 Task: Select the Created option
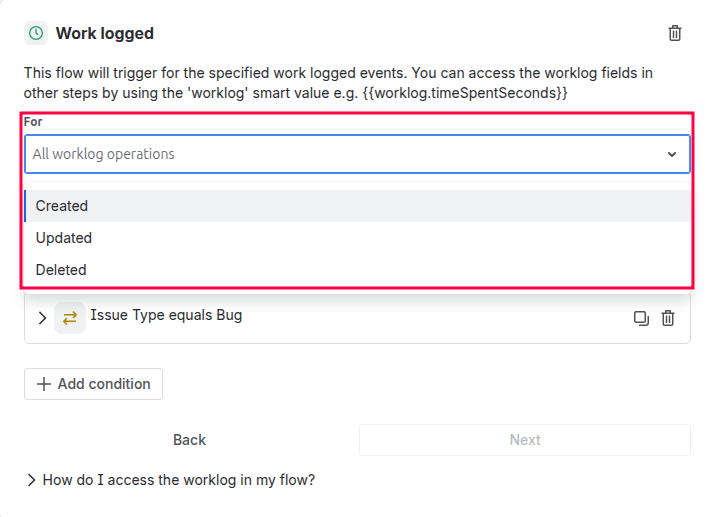pyautogui.click(x=357, y=206)
